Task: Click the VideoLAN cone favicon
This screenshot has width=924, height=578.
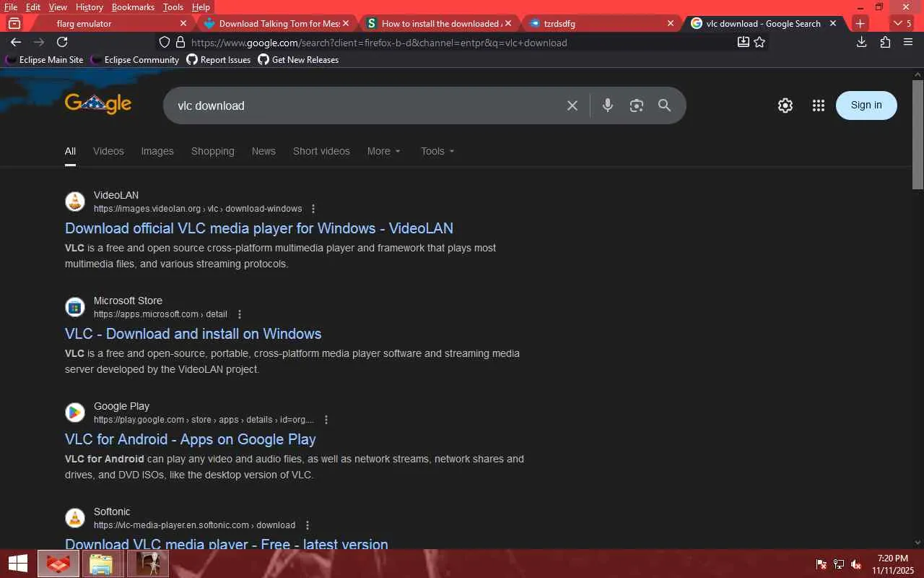Action: click(x=75, y=202)
